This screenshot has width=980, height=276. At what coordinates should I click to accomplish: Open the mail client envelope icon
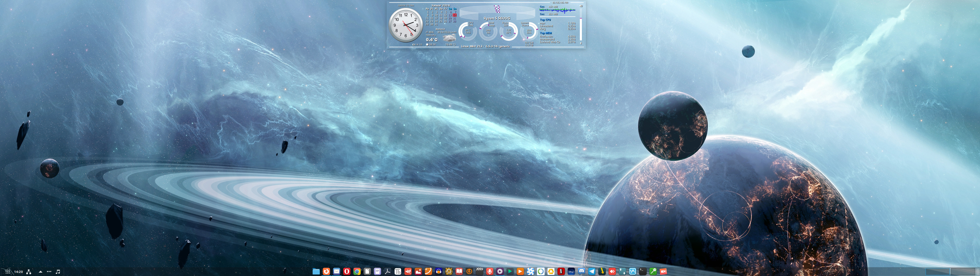click(336, 271)
